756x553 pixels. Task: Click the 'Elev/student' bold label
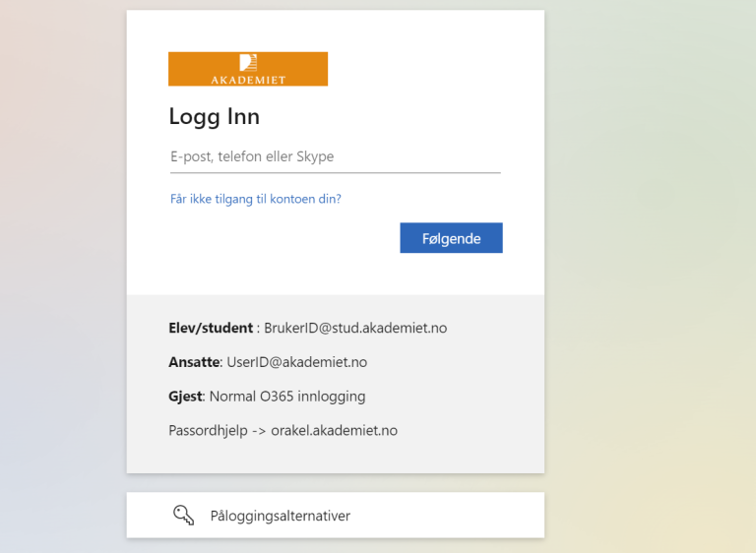click(212, 328)
